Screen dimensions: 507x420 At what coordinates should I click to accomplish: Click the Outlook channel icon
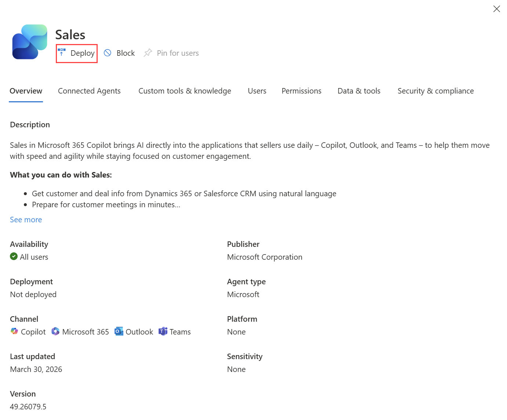point(119,331)
